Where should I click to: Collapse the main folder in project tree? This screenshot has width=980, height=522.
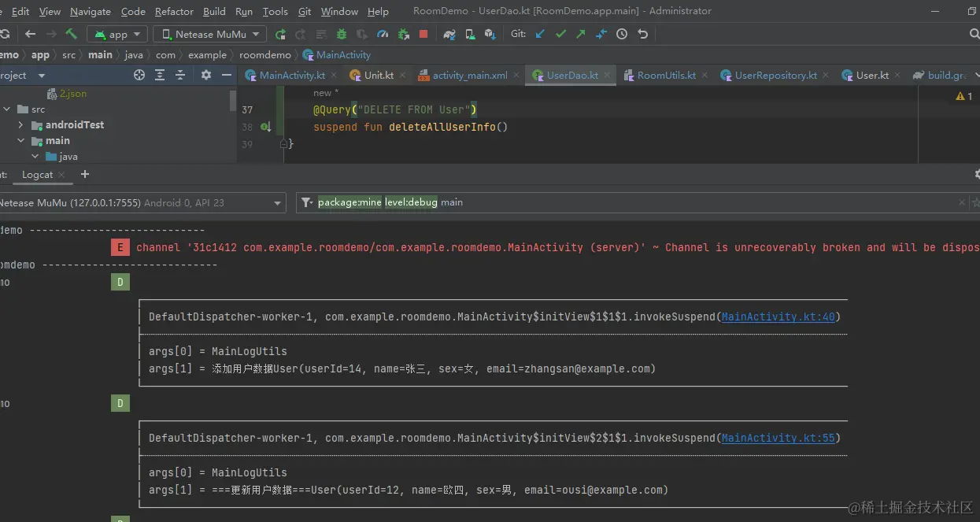click(21, 141)
